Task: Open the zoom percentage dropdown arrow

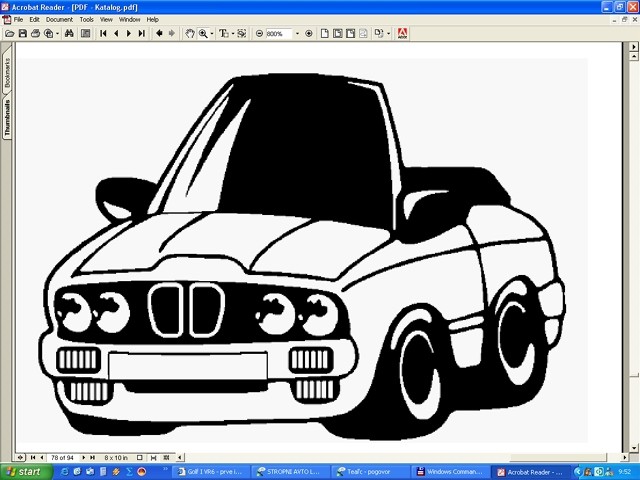Action: click(x=297, y=33)
